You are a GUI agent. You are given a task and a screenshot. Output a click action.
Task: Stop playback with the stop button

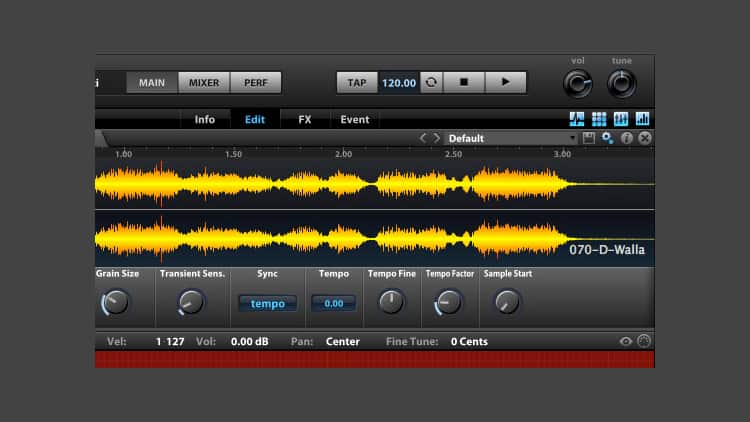point(463,82)
